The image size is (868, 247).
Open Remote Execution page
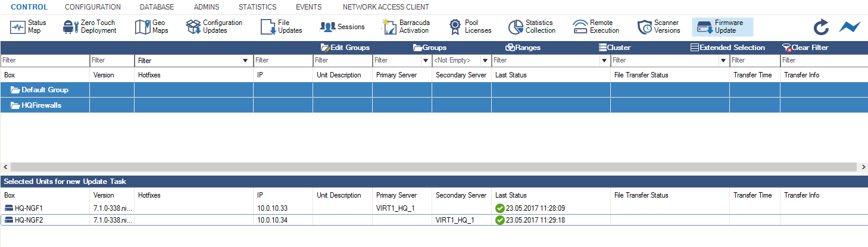596,26
